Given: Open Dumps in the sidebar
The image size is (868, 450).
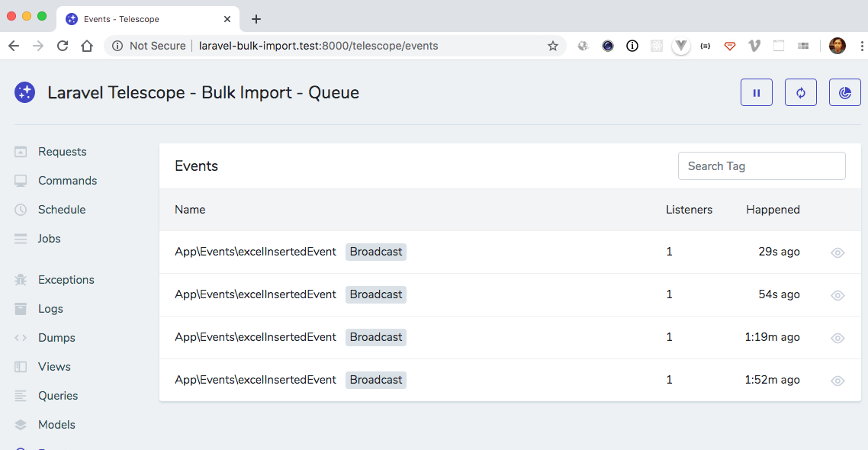Looking at the screenshot, I should pyautogui.click(x=56, y=338).
